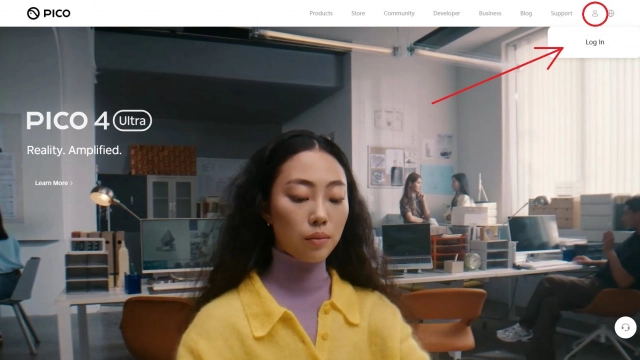Open the Business navigation item
This screenshot has height=360, width=640.
[x=490, y=13]
